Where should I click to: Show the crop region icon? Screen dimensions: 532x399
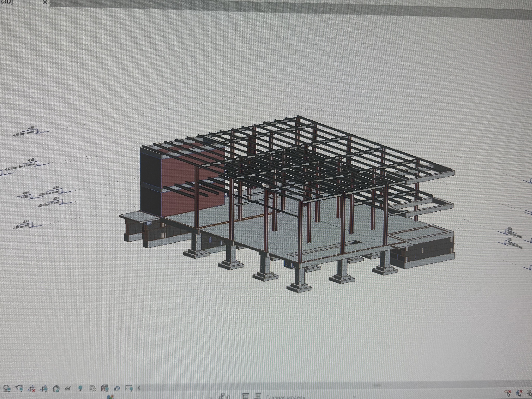point(44,389)
